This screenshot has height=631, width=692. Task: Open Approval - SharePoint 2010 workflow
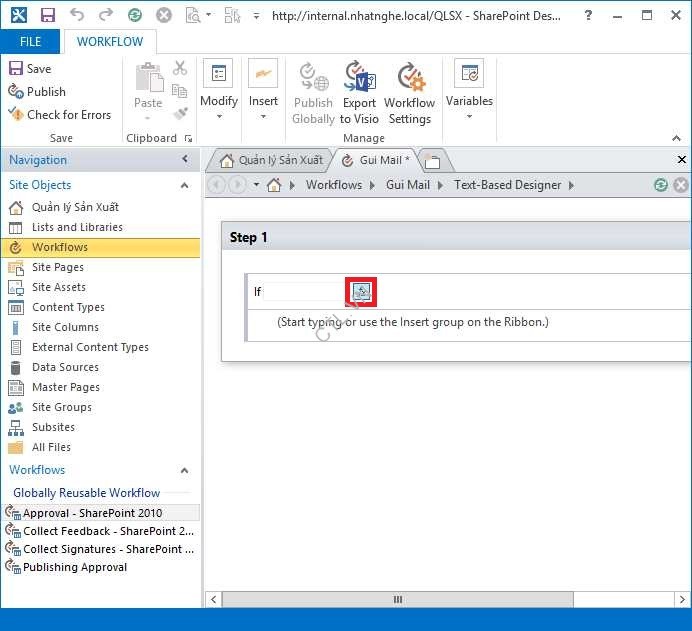pyautogui.click(x=92, y=513)
